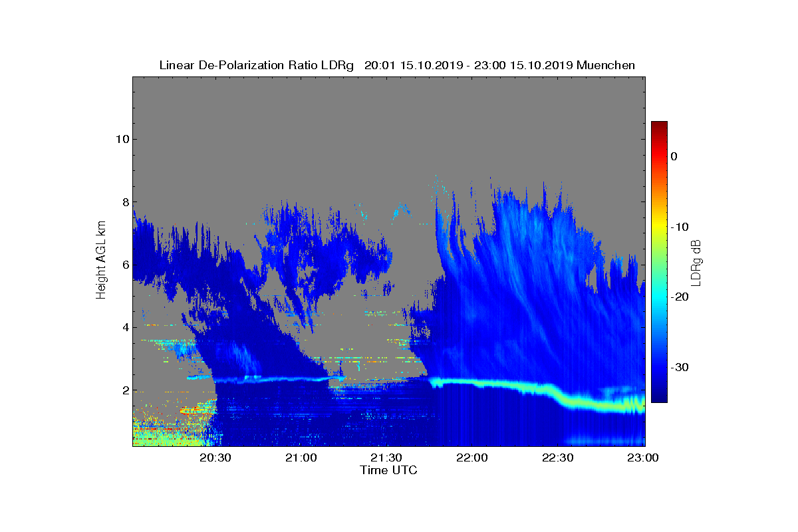The height and width of the screenshot is (532, 798).
Task: Click the colorbar label '-20'
Action: click(680, 297)
